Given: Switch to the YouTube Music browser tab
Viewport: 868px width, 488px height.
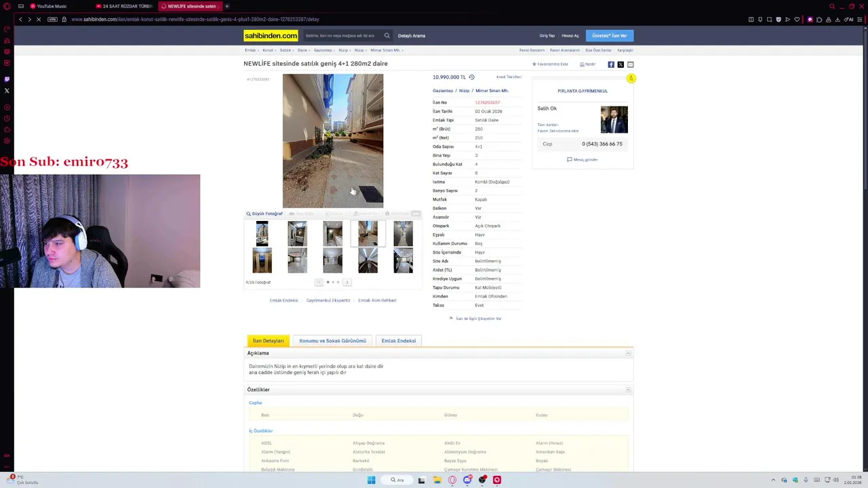Looking at the screenshot, I should point(52,6).
